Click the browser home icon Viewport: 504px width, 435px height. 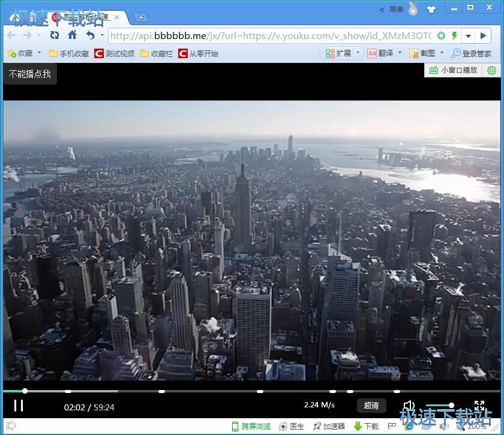pyautogui.click(x=72, y=35)
